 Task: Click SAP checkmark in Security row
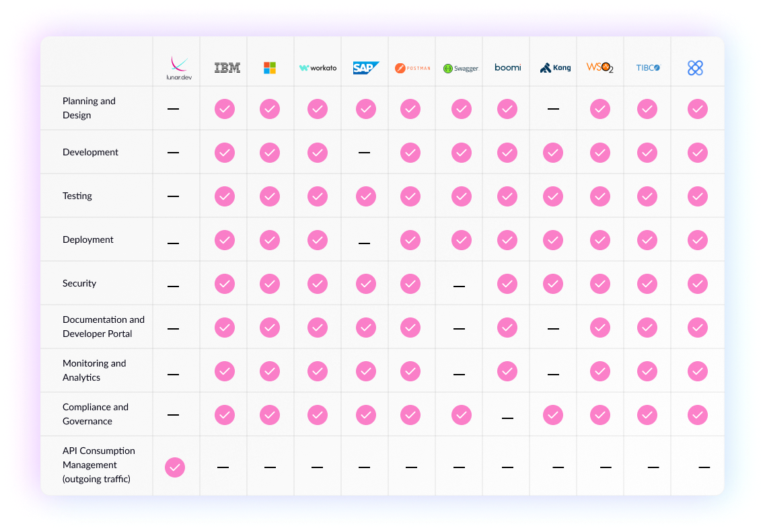coord(366,284)
